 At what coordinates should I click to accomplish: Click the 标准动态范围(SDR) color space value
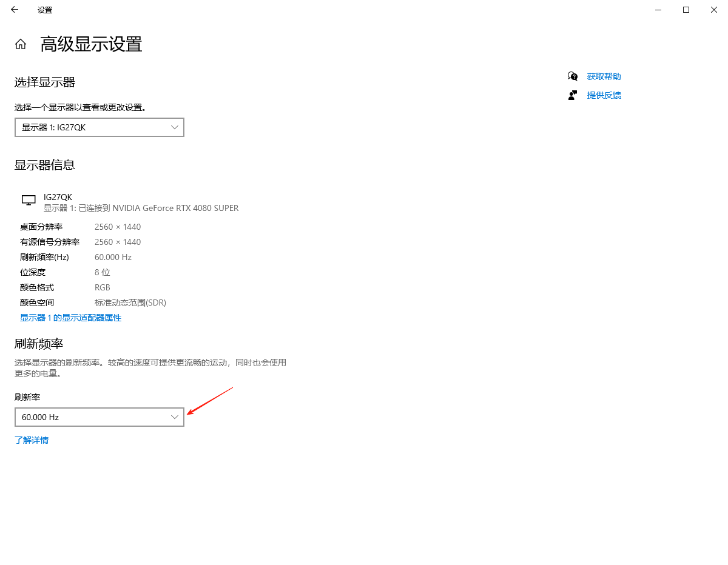[130, 303]
